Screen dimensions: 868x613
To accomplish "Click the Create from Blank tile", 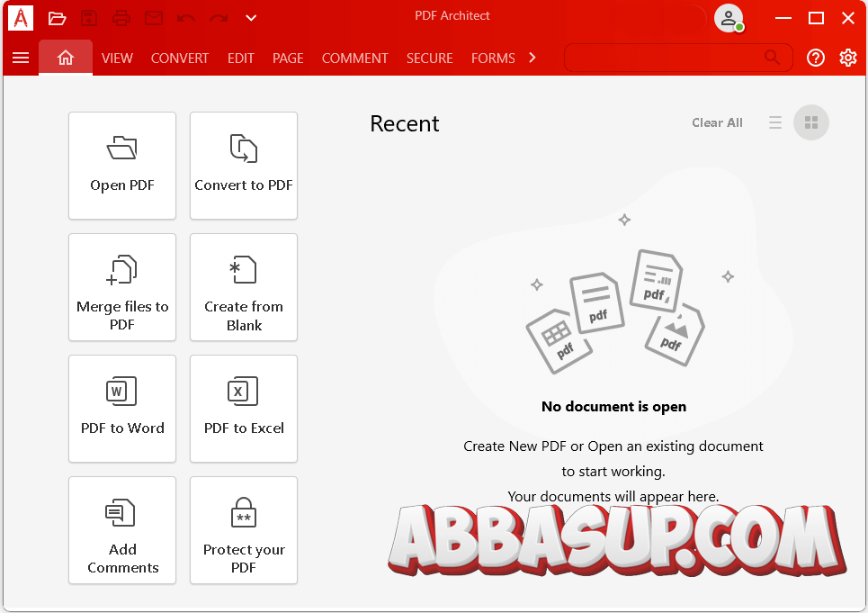I will 244,287.
